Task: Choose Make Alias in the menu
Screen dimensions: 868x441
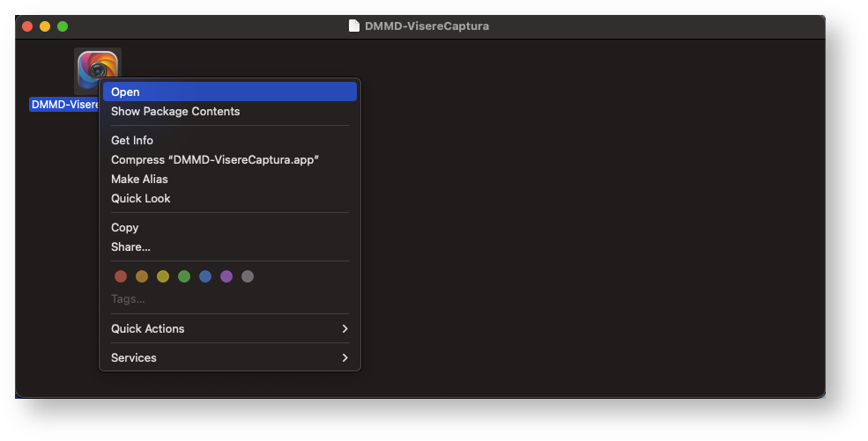Action: tap(139, 180)
